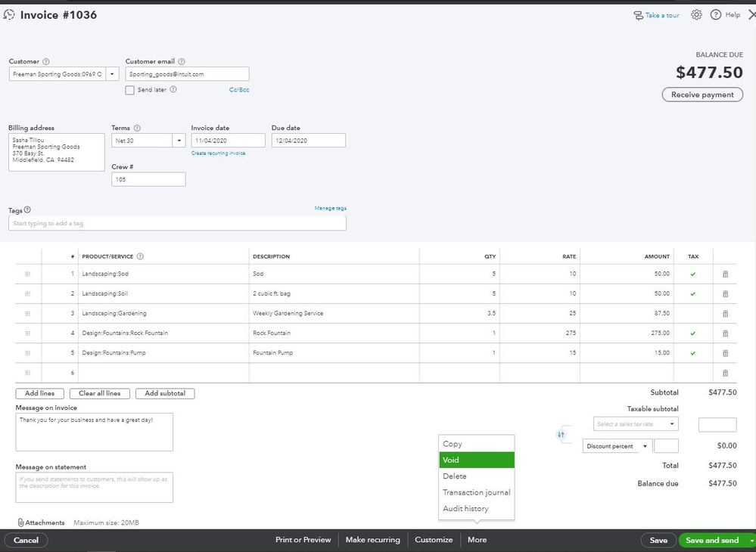The image size is (756, 552).
Task: Click the Save button
Action: click(658, 541)
